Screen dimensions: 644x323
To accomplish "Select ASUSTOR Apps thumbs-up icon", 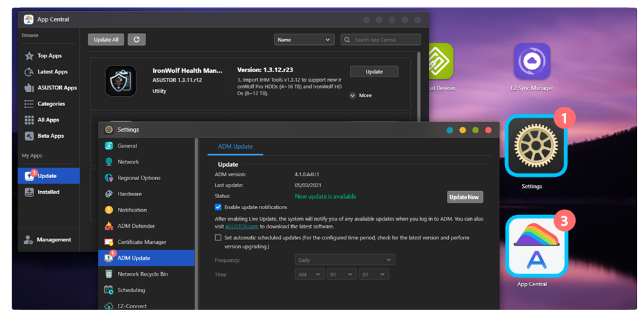I will pos(29,88).
